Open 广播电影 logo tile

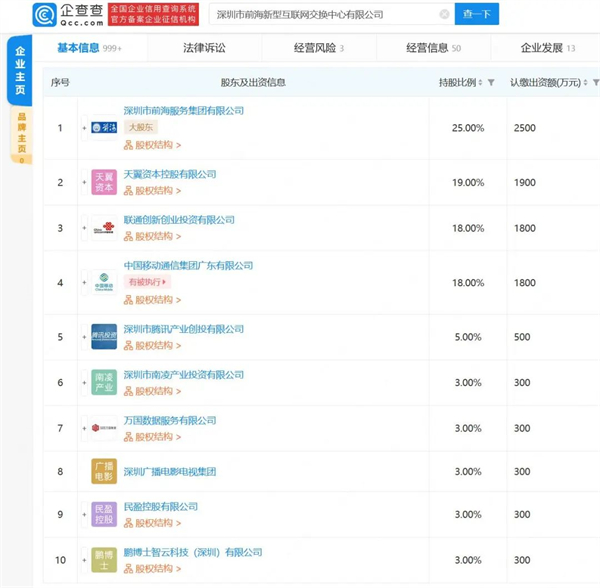104,471
